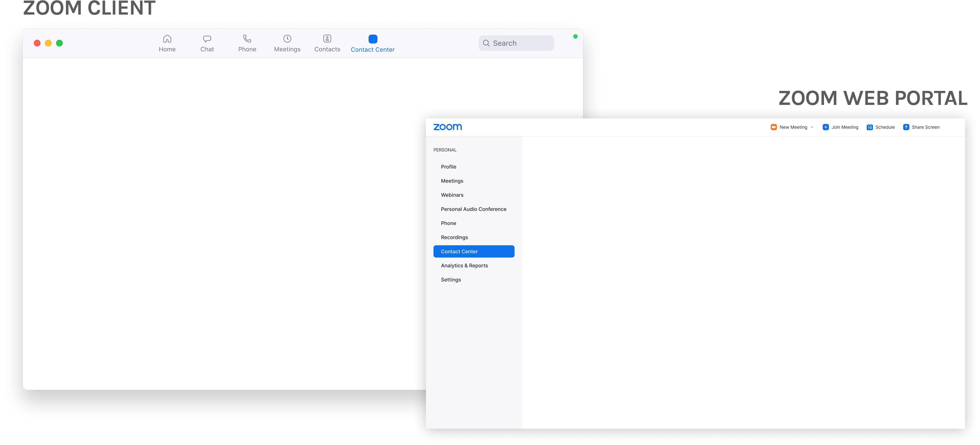
Task: Select the blue Contact Center icon
Action: pyautogui.click(x=373, y=39)
